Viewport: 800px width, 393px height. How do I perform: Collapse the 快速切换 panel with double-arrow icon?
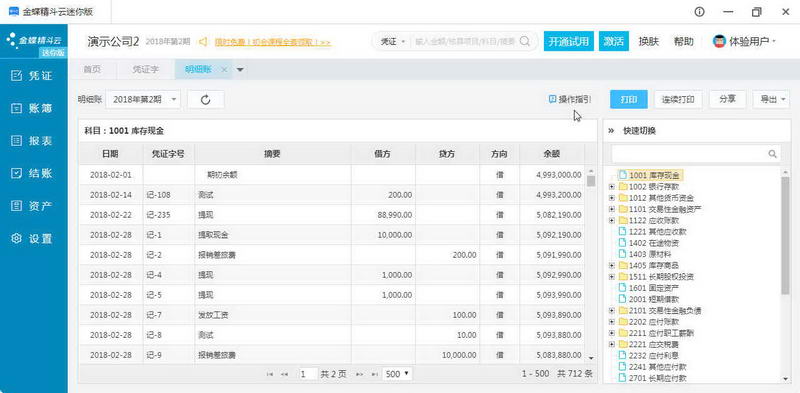tap(611, 131)
